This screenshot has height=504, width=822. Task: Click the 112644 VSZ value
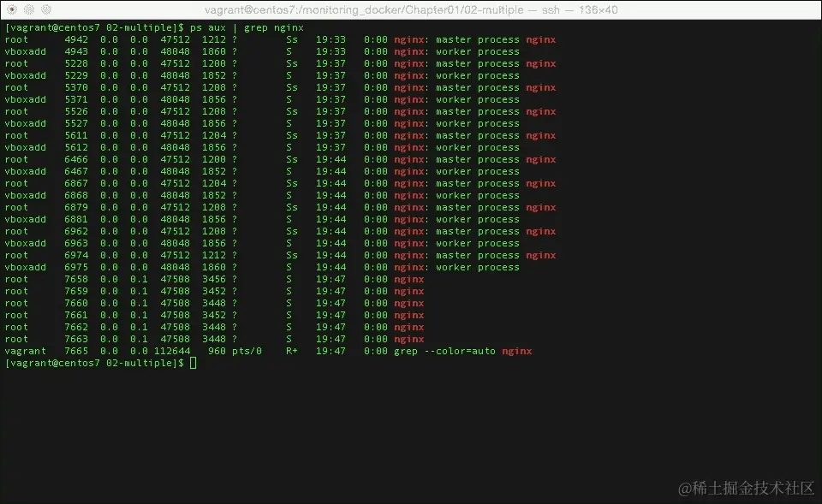[x=172, y=352]
